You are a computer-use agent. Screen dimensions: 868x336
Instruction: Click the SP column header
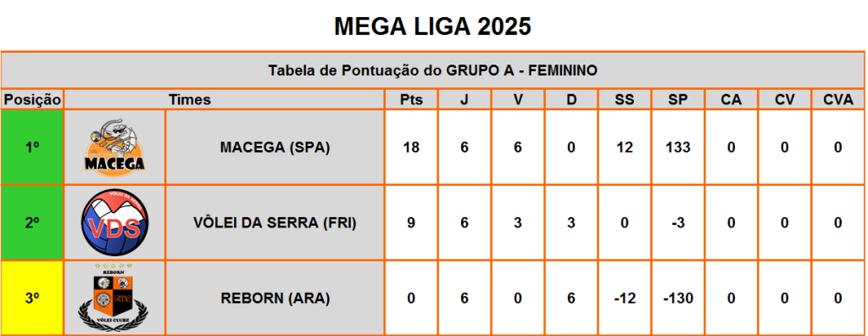point(677,100)
